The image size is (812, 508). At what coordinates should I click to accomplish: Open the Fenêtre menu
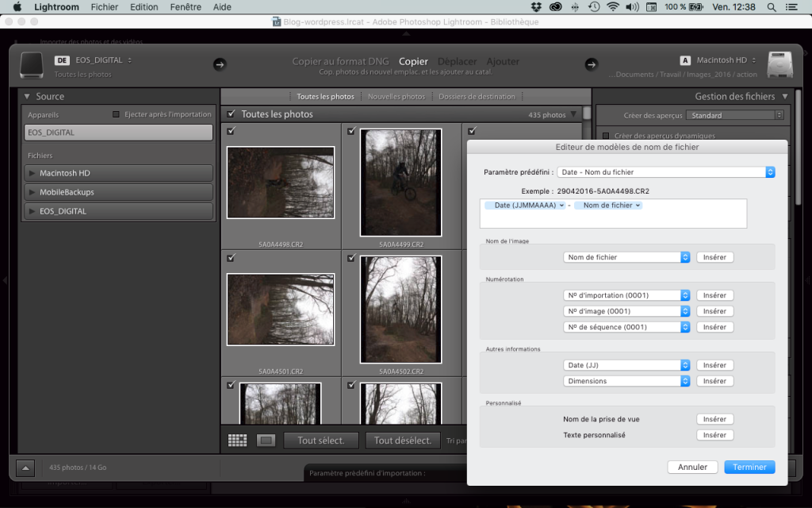[x=186, y=6]
